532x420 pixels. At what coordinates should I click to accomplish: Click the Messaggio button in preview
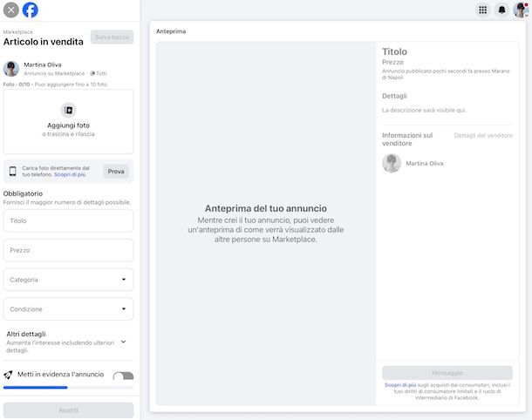[447, 373]
